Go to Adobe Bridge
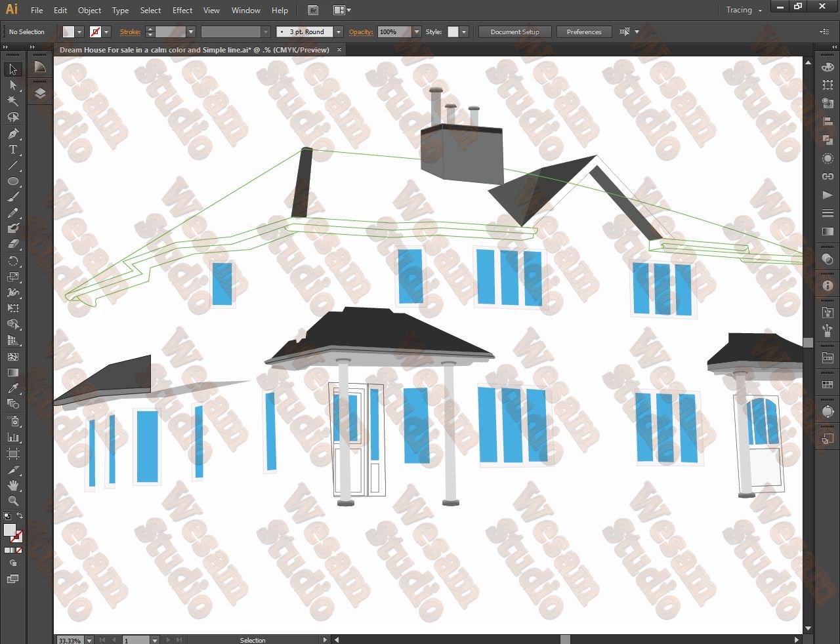Screen dimensions: 840x644 (313, 10)
